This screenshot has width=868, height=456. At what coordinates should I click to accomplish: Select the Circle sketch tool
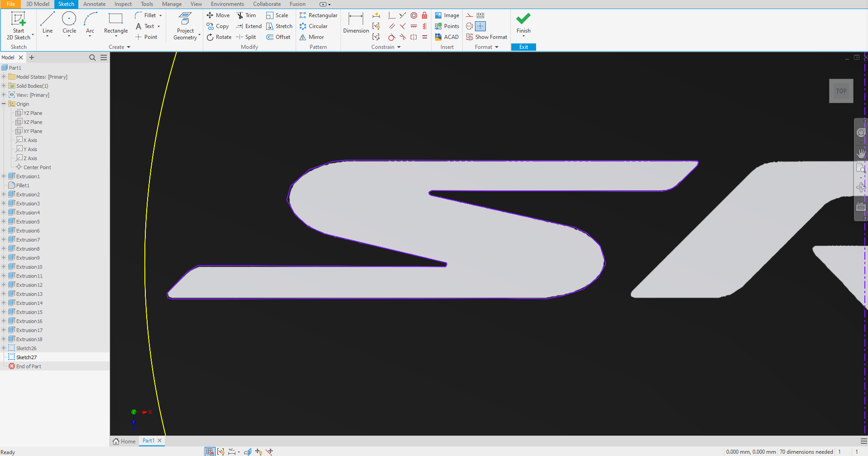pos(69,24)
